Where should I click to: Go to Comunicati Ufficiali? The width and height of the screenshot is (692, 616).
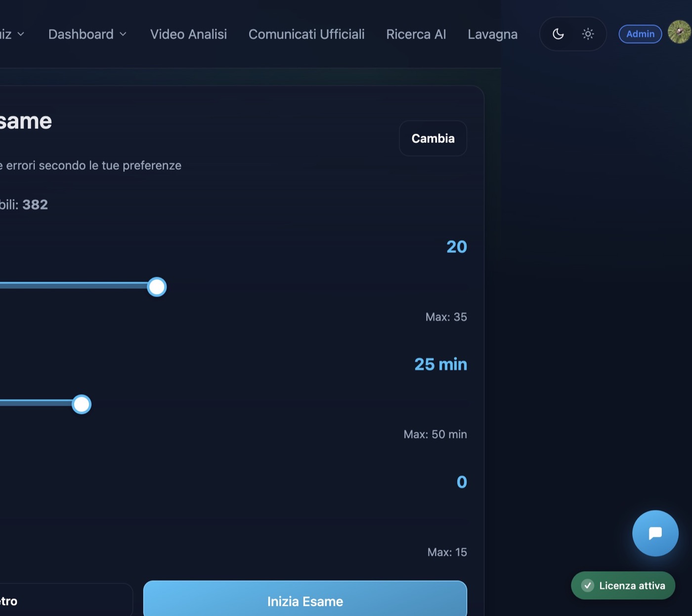(x=306, y=34)
